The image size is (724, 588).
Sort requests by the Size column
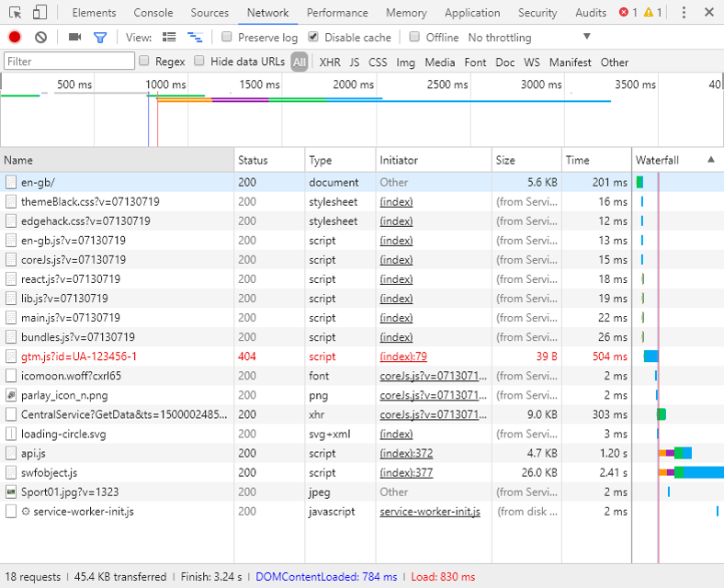[x=505, y=160]
